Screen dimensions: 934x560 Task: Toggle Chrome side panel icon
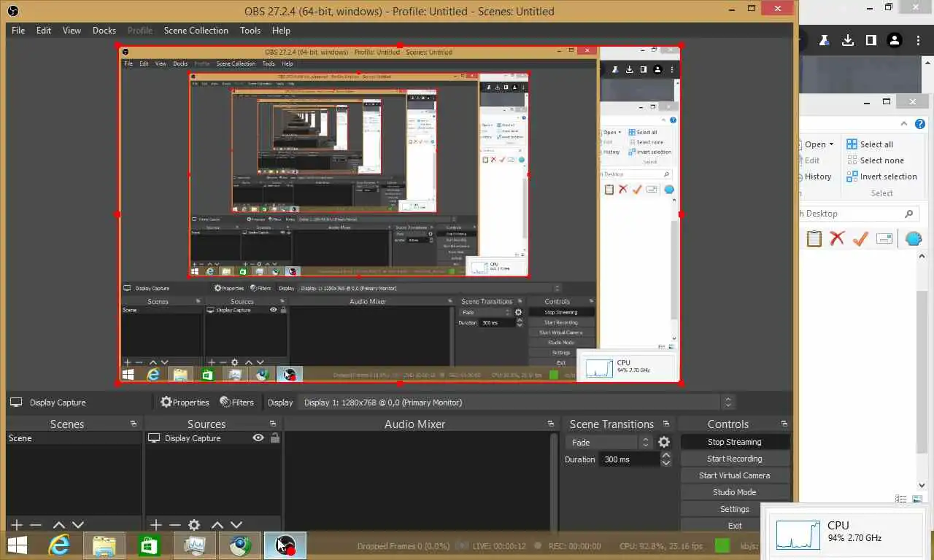pyautogui.click(x=871, y=40)
